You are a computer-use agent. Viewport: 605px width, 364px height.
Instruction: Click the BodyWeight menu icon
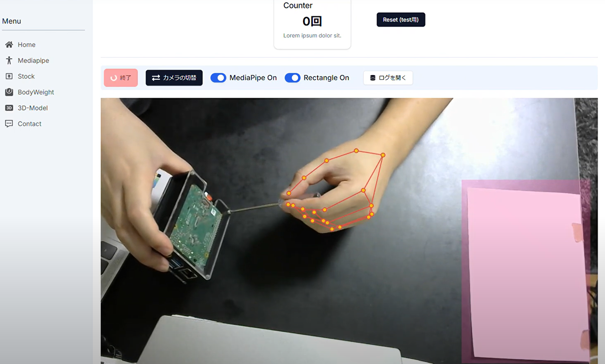pos(9,92)
